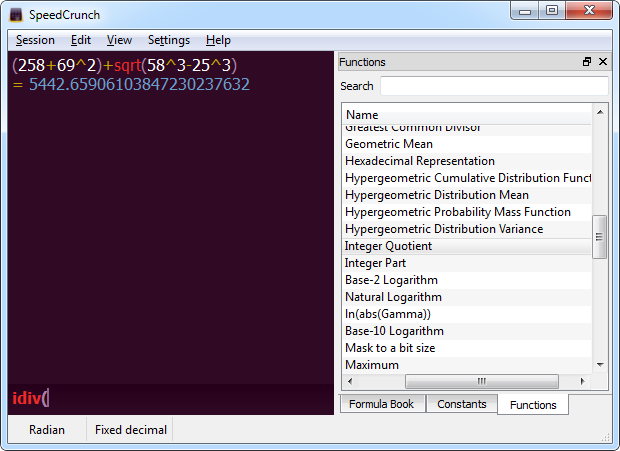The image size is (620, 451).
Task: Select Hypergeometric Probability Mass Function
Action: tap(467, 212)
